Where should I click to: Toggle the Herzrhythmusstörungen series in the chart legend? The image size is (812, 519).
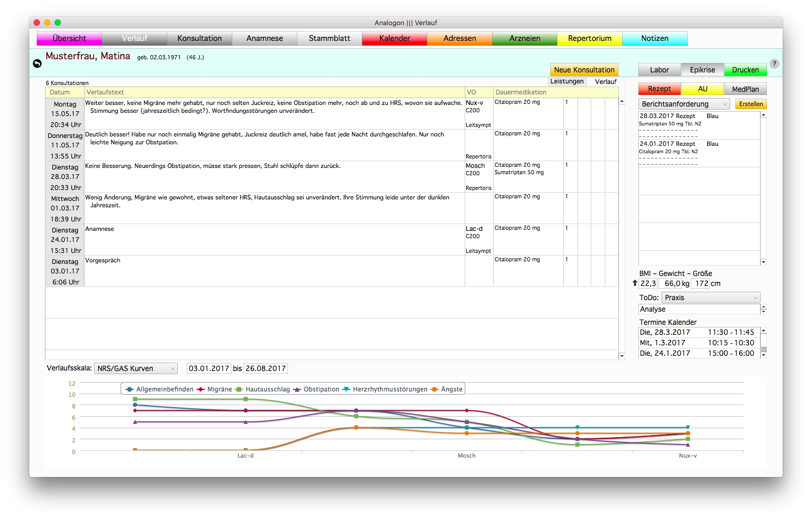pyautogui.click(x=385, y=389)
